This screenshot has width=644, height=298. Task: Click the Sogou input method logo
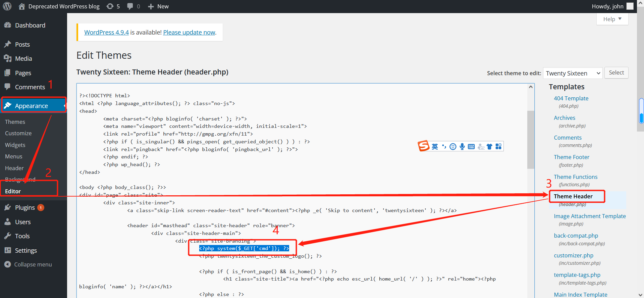coord(423,146)
